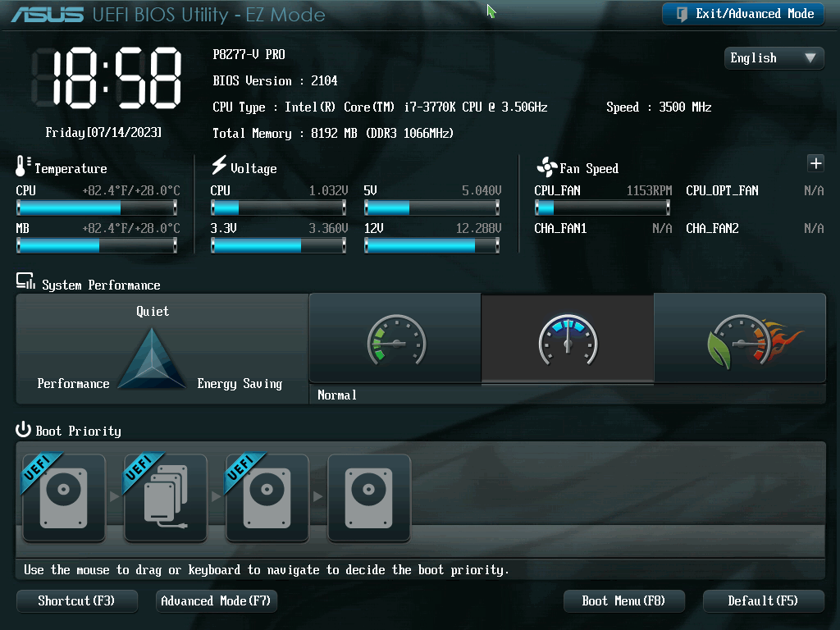Open the English language dropdown
This screenshot has width=840, height=630.
pyautogui.click(x=774, y=58)
